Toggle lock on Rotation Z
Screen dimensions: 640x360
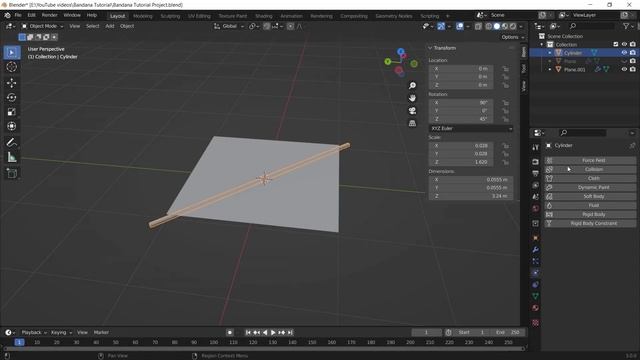(505, 119)
